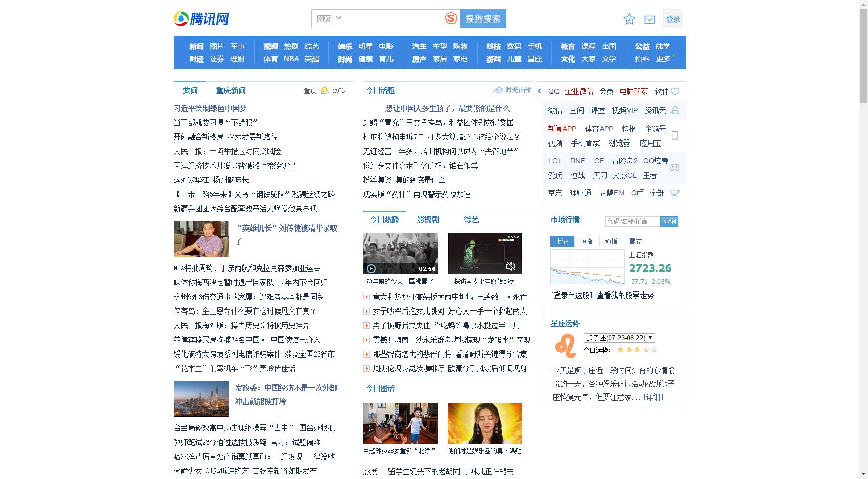This screenshot has width=868, height=479.
Task: Click the 上证指数 stock chart
Action: pos(587,267)
